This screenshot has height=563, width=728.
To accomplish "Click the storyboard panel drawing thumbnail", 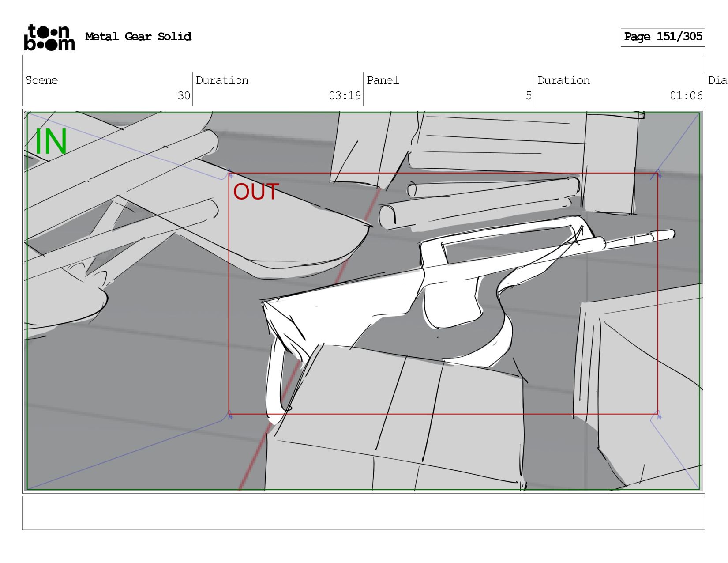I will 364,301.
